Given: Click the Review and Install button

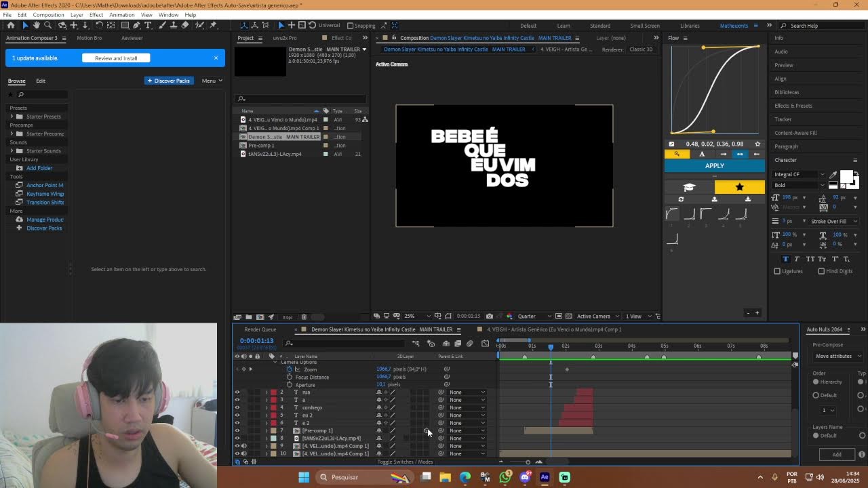Looking at the screenshot, I should tap(116, 58).
